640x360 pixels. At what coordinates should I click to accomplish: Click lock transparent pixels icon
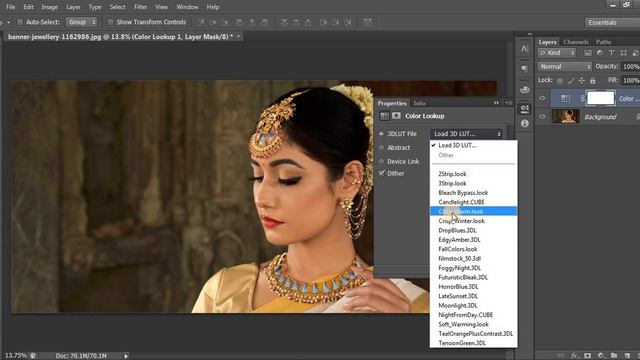(x=560, y=80)
